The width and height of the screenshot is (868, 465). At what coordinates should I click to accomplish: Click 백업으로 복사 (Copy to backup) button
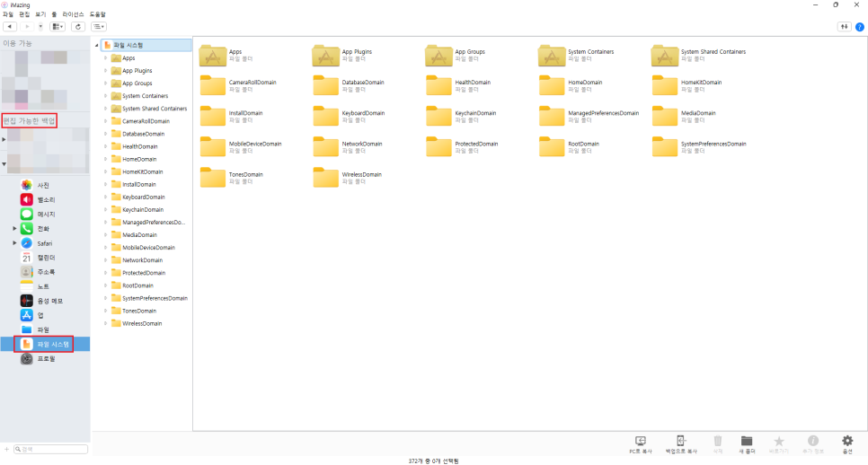point(681,444)
